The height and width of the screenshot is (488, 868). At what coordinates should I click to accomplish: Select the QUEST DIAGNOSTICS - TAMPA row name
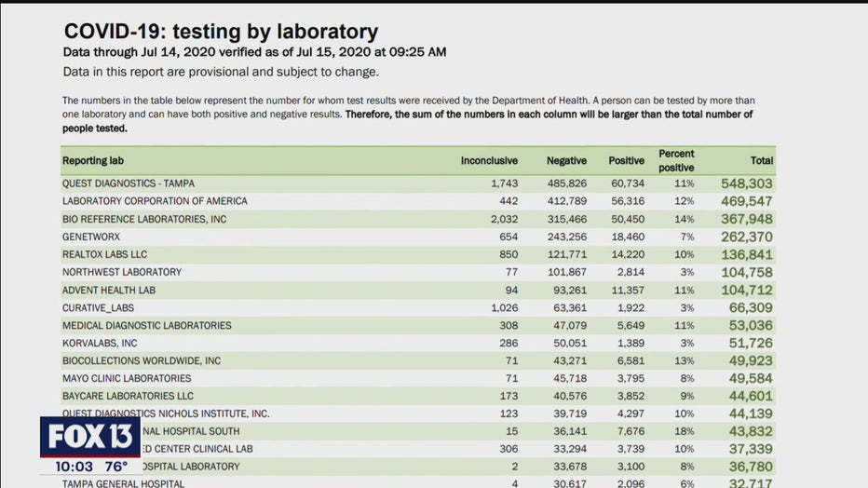(x=129, y=183)
